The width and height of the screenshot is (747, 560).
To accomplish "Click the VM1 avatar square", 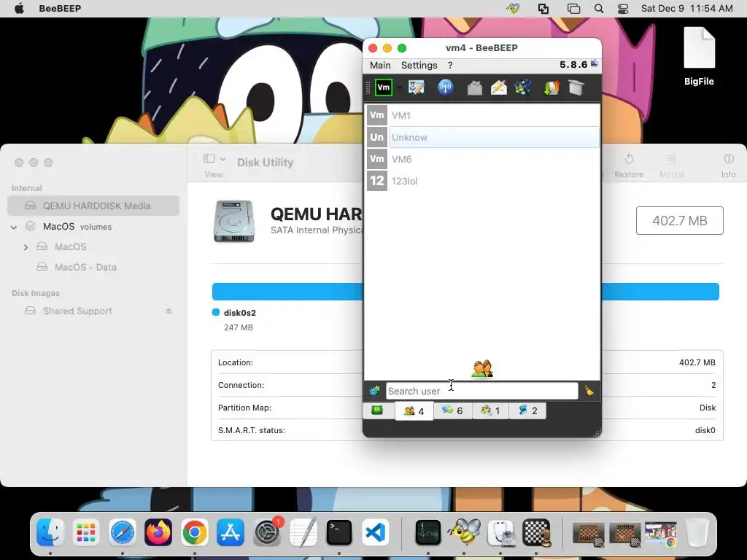I will tap(377, 115).
